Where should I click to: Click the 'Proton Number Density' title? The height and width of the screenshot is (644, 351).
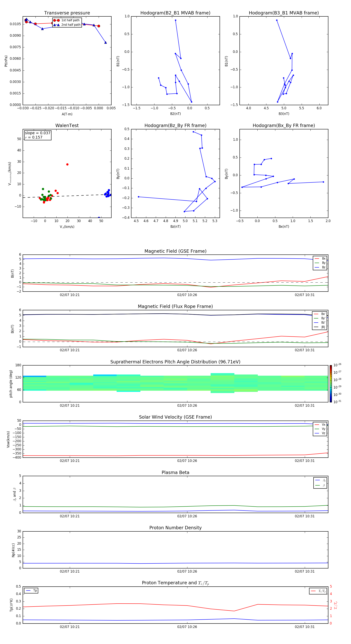coord(175,528)
